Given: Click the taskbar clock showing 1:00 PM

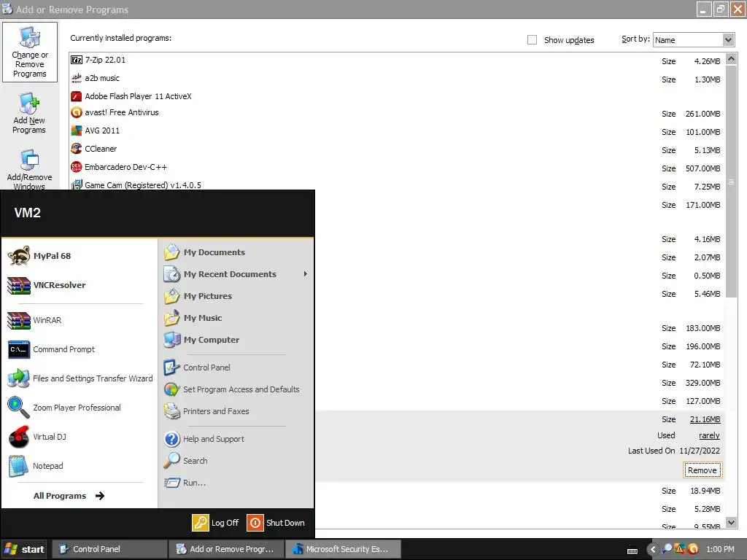Looking at the screenshot, I should (x=720, y=550).
